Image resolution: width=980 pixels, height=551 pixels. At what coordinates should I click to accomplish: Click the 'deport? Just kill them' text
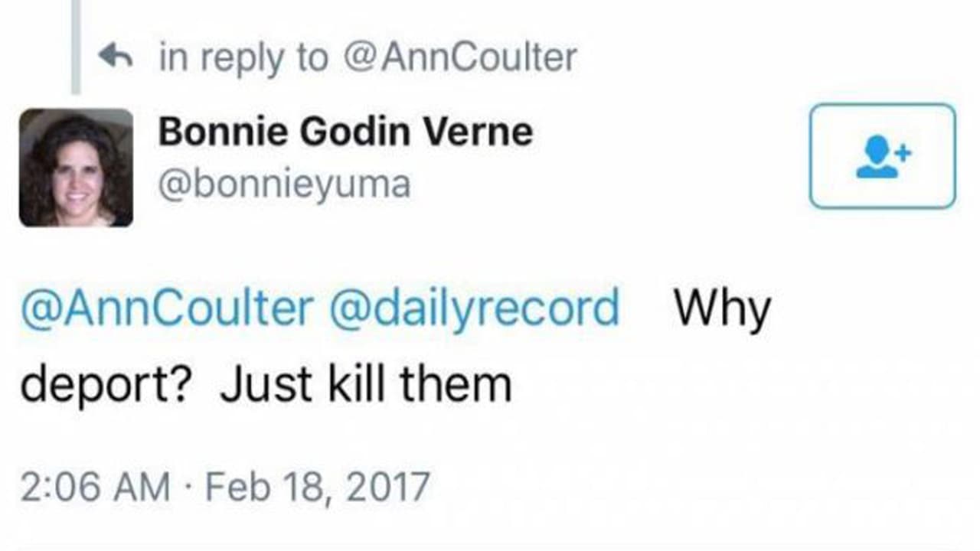[266, 384]
